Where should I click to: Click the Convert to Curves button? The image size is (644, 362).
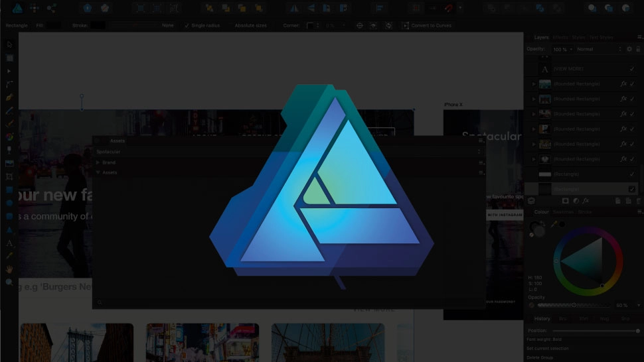[427, 25]
